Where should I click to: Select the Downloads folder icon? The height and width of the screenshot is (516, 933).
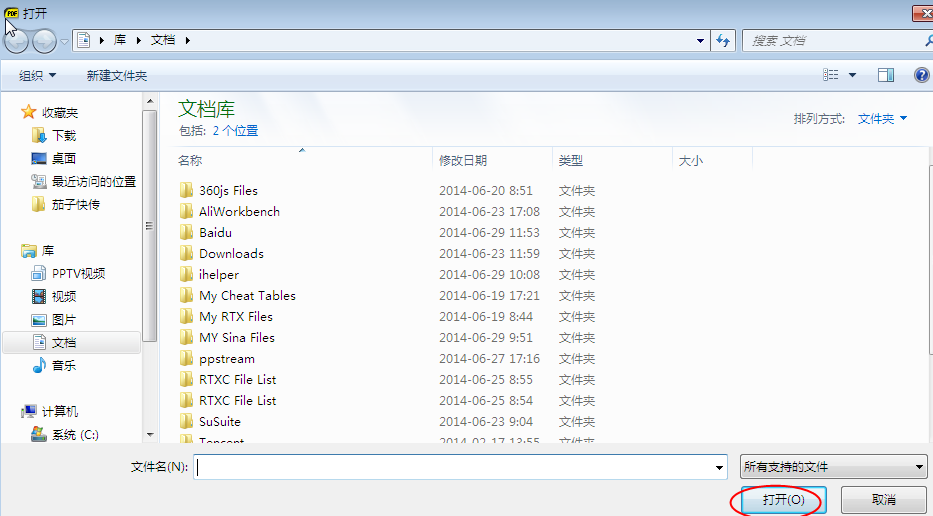point(186,254)
